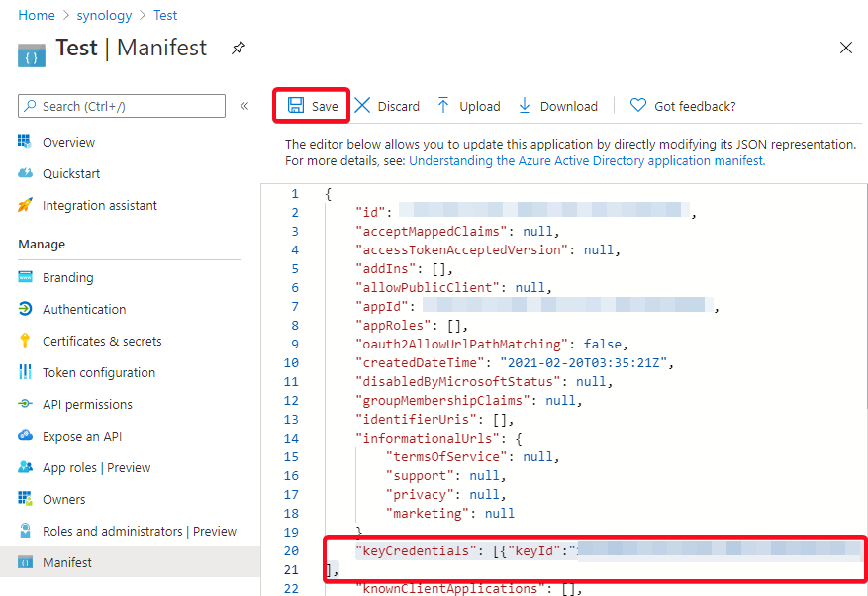Click the App roles people icon
This screenshot has height=596, width=868.
(x=25, y=467)
